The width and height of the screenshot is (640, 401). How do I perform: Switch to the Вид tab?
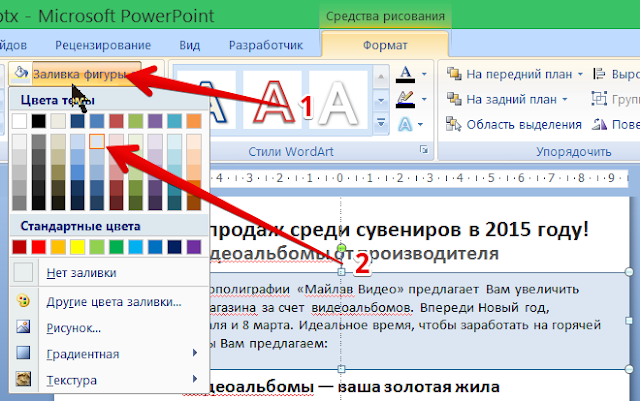click(189, 45)
